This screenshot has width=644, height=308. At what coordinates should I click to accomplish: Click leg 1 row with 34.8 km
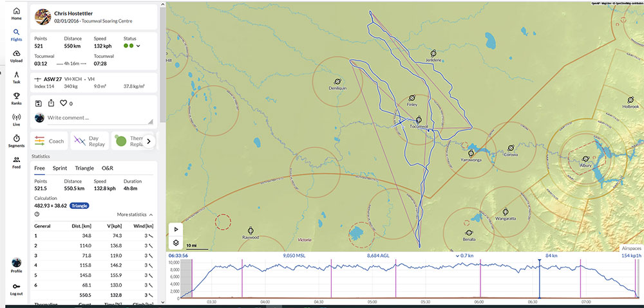93,236
